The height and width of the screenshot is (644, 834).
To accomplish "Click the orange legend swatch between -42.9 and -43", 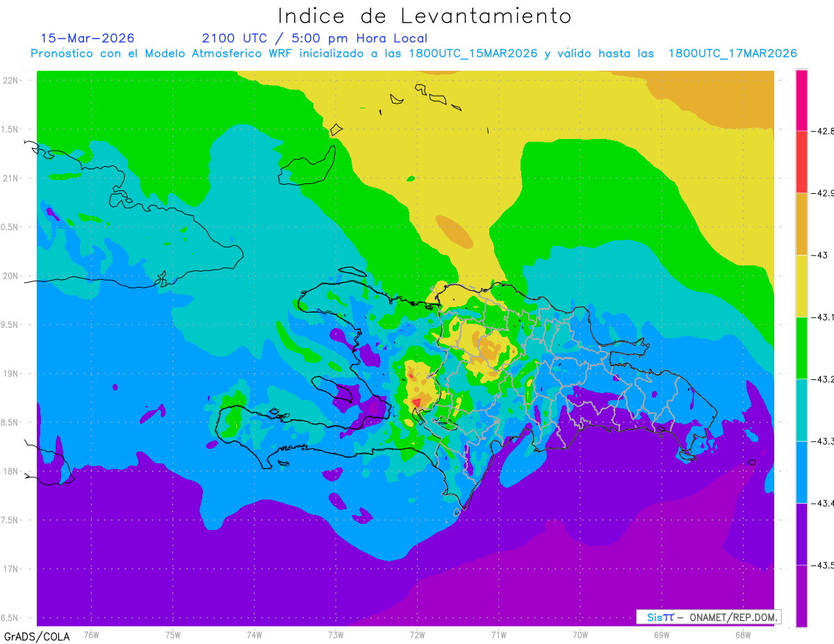I will point(801,224).
